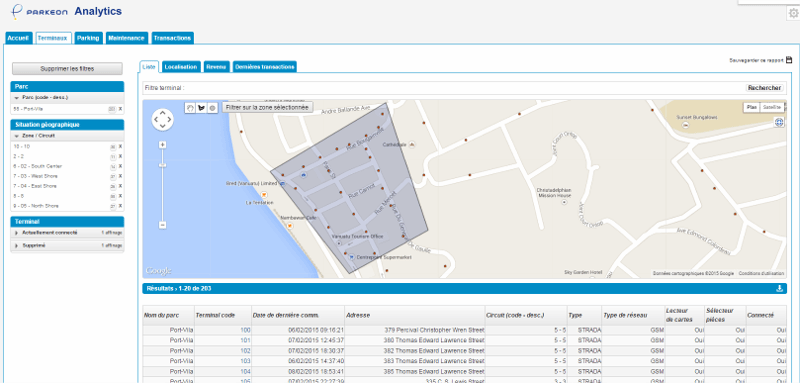This screenshot has height=383, width=800.
Task: Select the 7 - 04 - East Shore entry
Action: [35, 186]
